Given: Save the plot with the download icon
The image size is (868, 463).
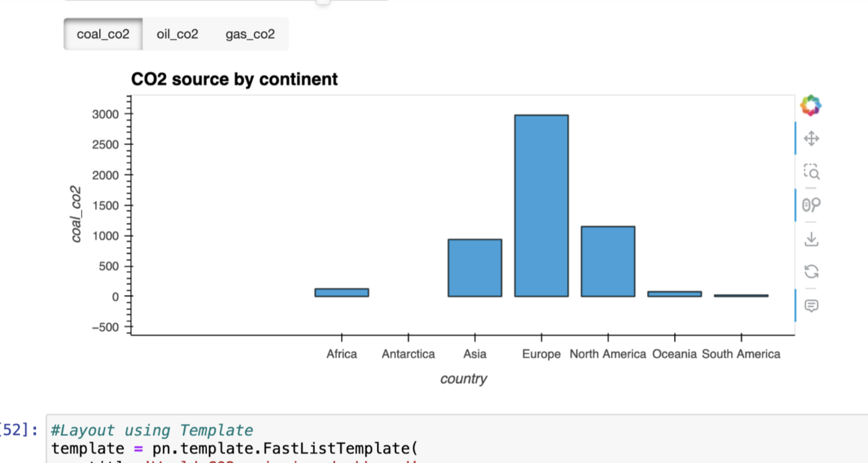Looking at the screenshot, I should point(811,238).
